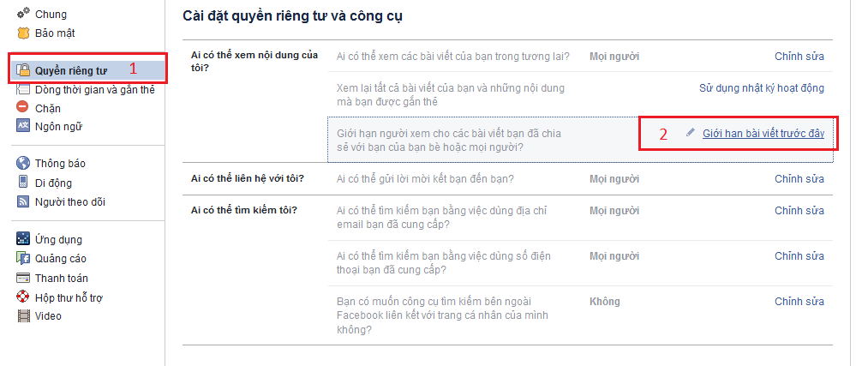Edit who can see your future posts
The image size is (868, 366).
pos(799,57)
